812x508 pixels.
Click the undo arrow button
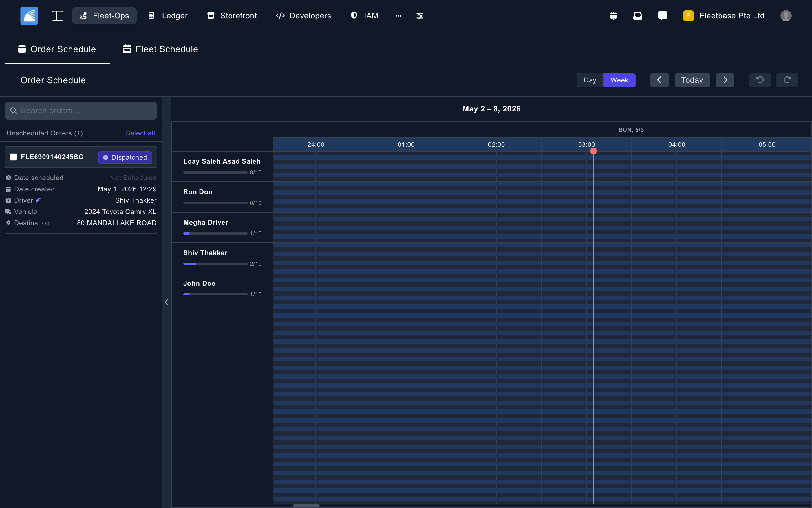coord(760,80)
